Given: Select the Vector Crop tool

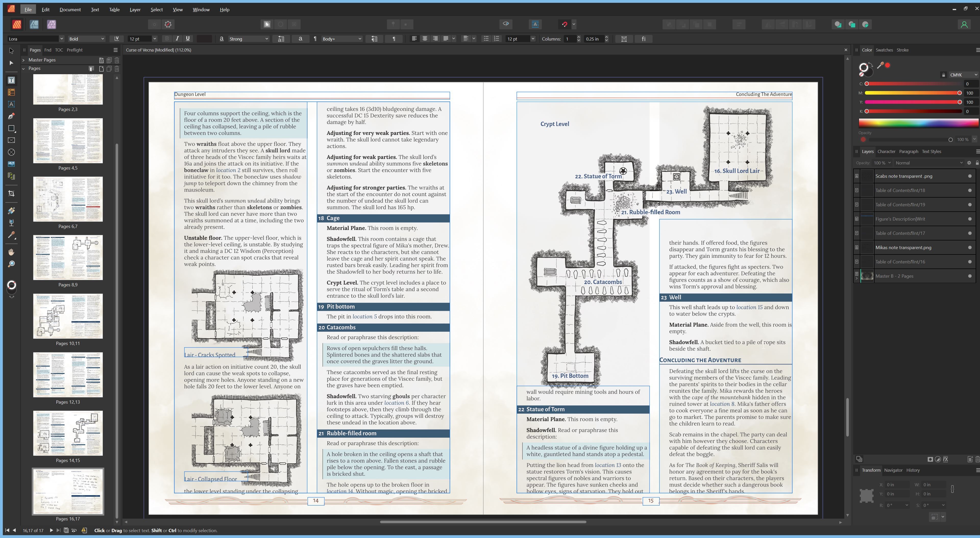Looking at the screenshot, I should 11,194.
